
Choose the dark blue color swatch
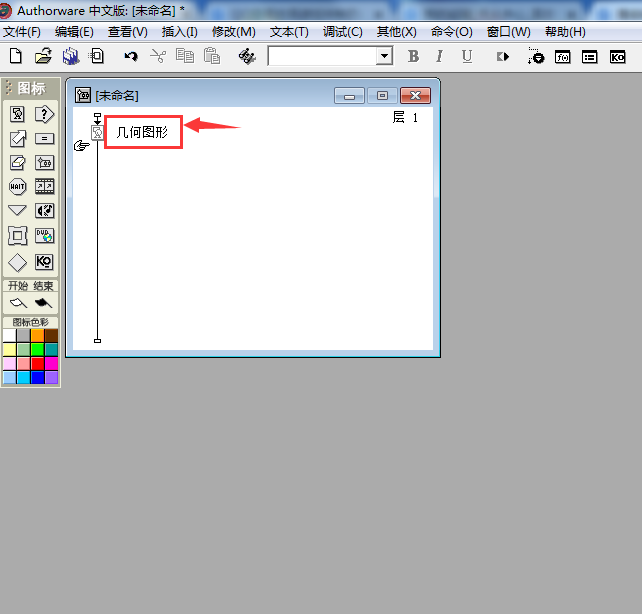pos(37,377)
